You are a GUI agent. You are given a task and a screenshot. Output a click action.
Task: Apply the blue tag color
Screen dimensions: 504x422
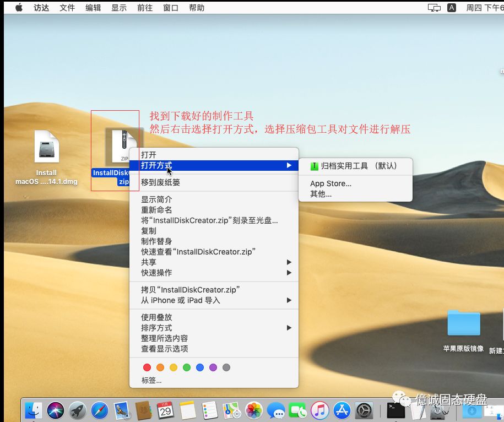click(x=200, y=367)
